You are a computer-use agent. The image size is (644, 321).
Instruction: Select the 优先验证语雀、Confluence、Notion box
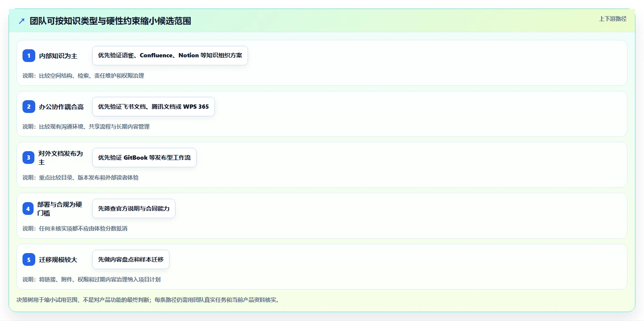pos(170,56)
